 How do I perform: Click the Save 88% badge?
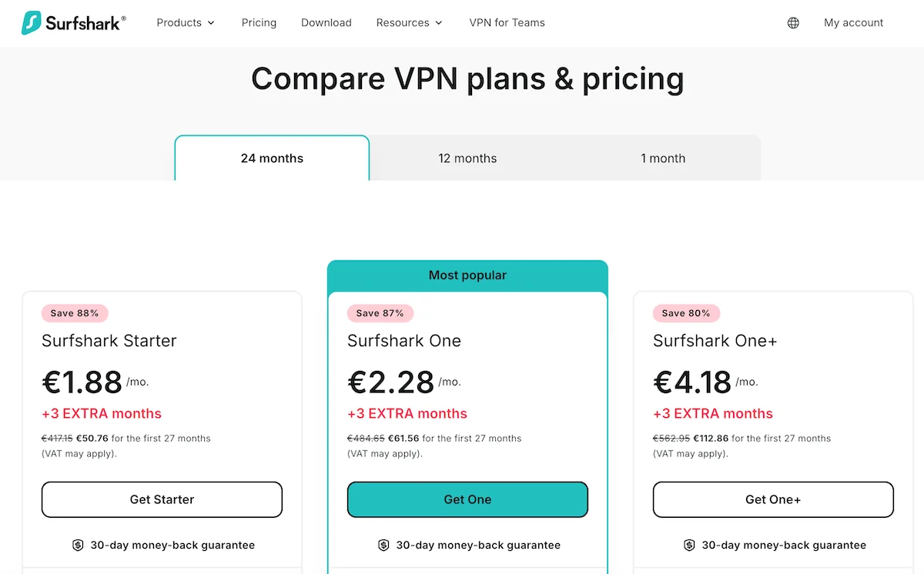tap(75, 313)
